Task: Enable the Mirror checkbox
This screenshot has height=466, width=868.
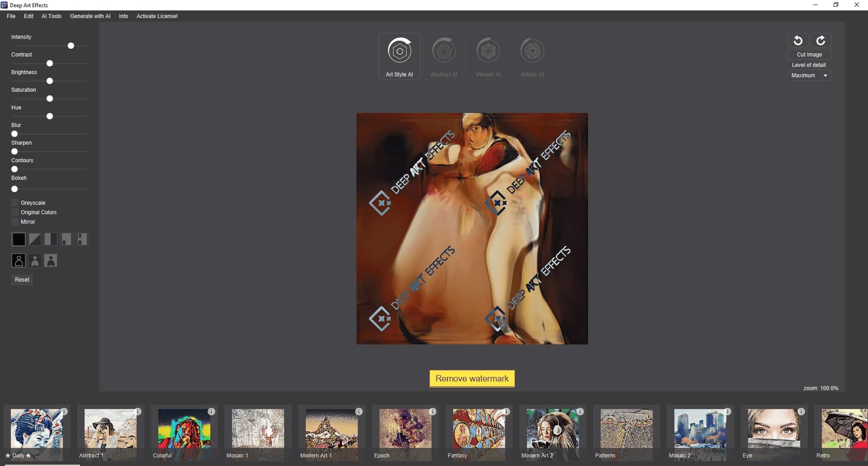Action: [15, 221]
